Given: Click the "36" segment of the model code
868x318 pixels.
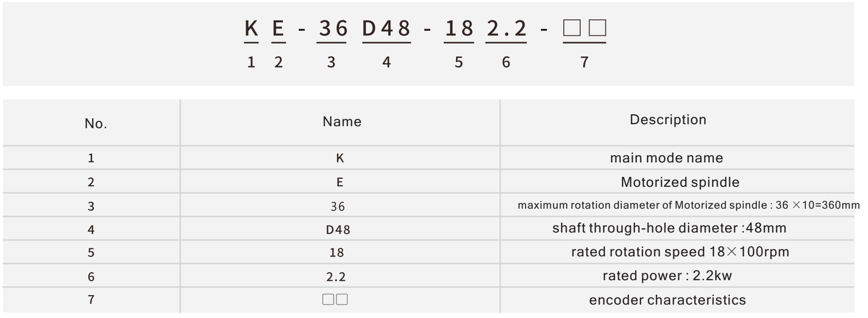Looking at the screenshot, I should point(333,28).
